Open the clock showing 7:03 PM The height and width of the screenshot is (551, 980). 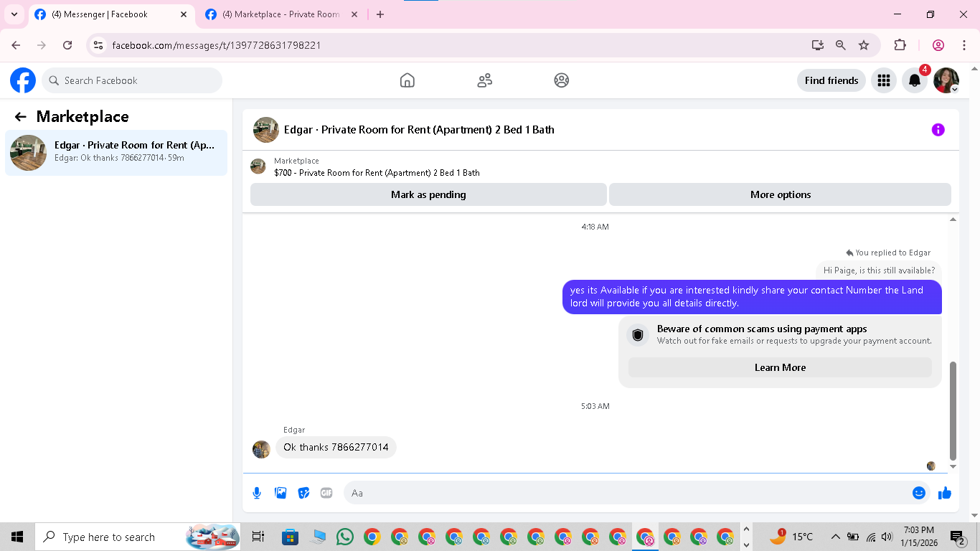pyautogui.click(x=918, y=537)
